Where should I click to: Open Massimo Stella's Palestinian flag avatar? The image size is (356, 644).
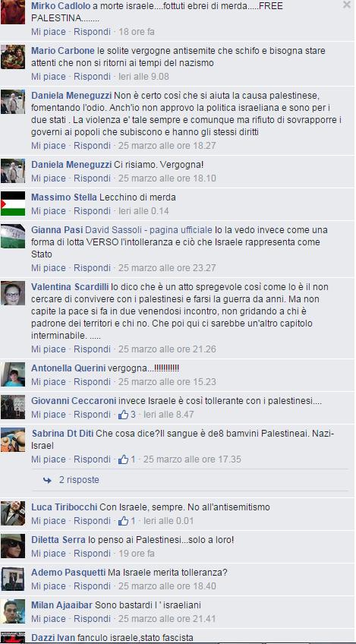(x=13, y=204)
